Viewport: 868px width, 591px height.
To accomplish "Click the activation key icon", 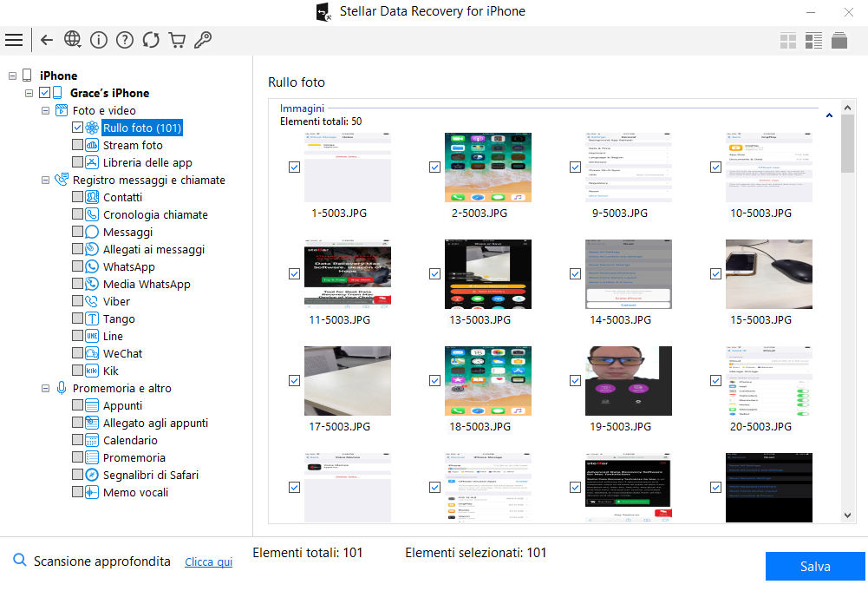I will [x=203, y=40].
